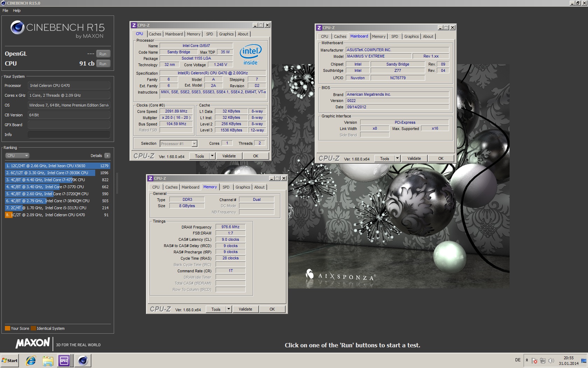This screenshot has width=588, height=368.
Task: Run the OpenGL benchmark
Action: tap(103, 54)
